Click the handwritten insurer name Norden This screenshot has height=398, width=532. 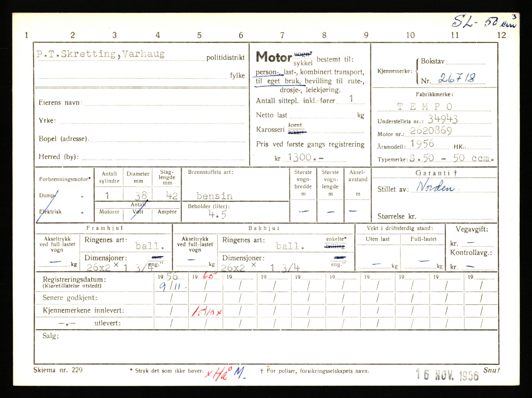click(x=436, y=186)
